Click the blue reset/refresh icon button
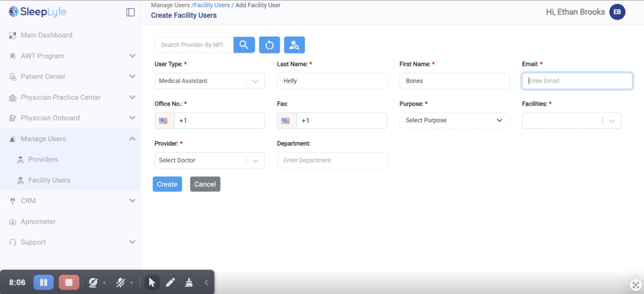 [269, 45]
